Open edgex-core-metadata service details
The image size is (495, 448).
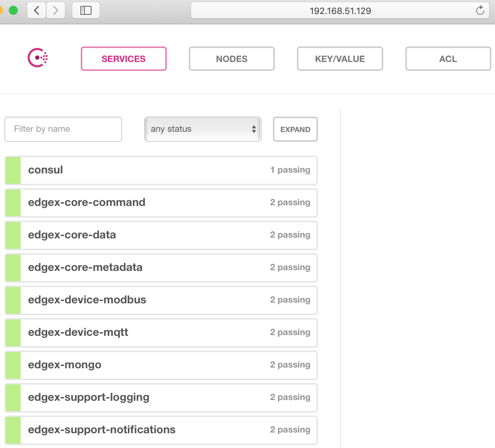pyautogui.click(x=161, y=268)
